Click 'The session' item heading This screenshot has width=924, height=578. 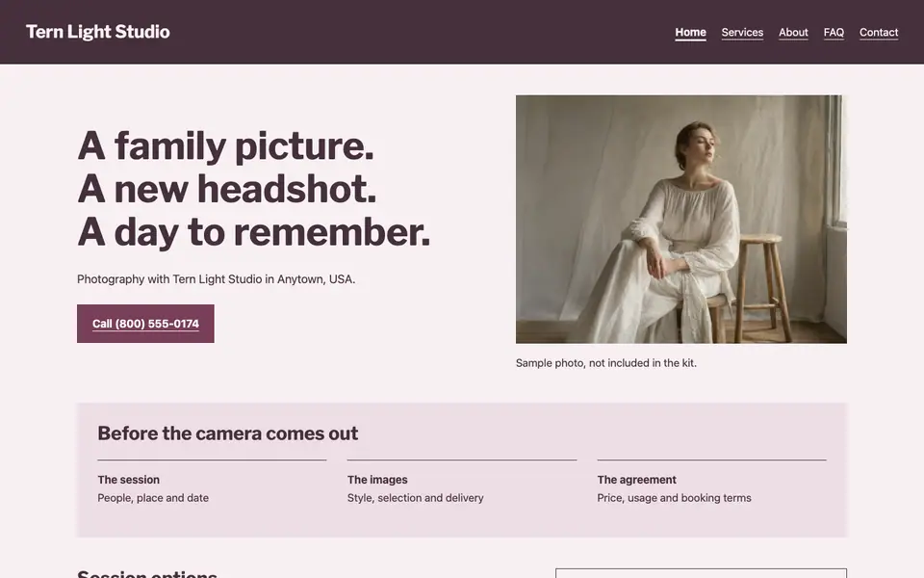point(128,480)
